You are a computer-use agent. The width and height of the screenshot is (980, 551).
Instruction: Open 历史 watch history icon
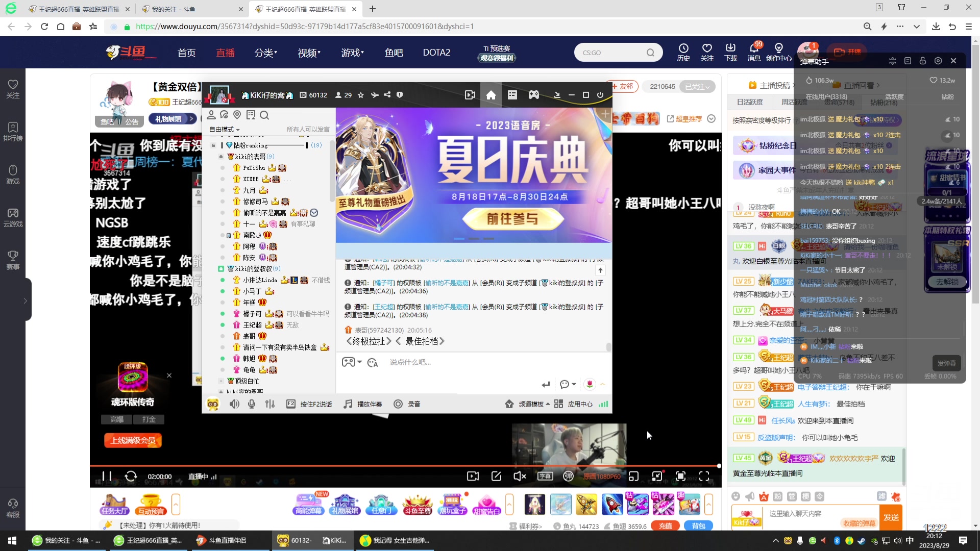pyautogui.click(x=683, y=53)
